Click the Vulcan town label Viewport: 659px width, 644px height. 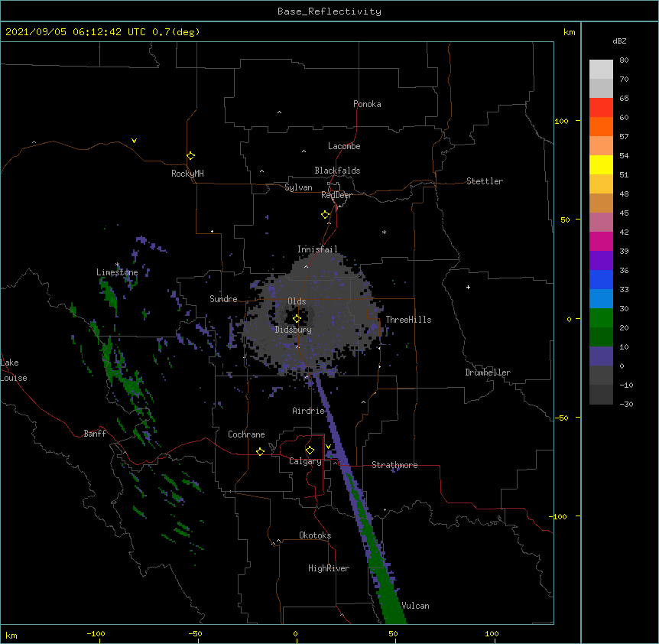(x=415, y=606)
